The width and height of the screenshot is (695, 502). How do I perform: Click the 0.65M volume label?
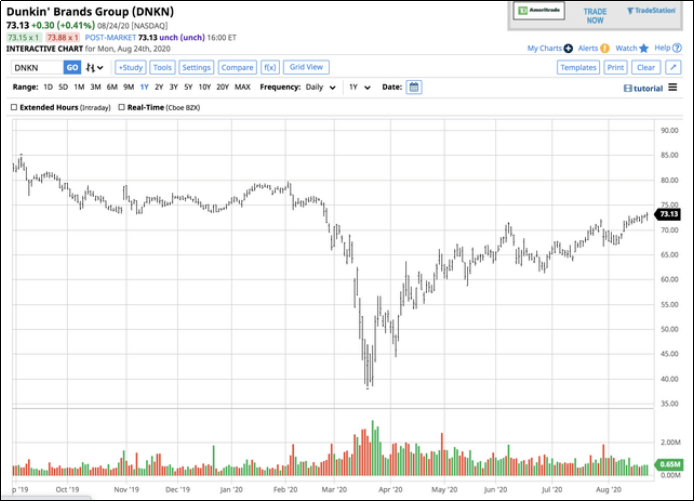pos(669,464)
